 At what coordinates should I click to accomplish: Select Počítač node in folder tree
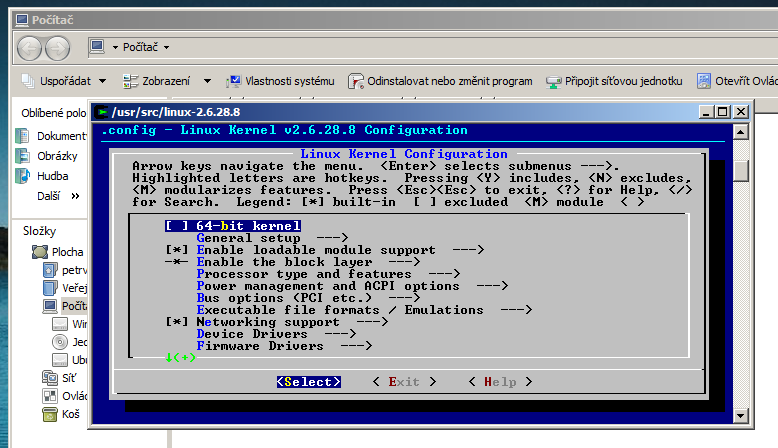coord(65,306)
